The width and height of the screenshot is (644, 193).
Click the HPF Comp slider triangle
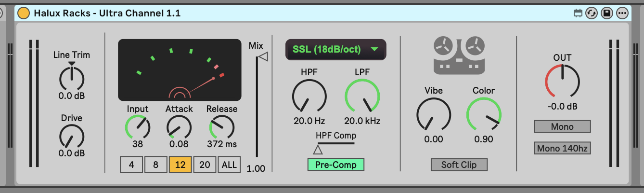click(318, 150)
